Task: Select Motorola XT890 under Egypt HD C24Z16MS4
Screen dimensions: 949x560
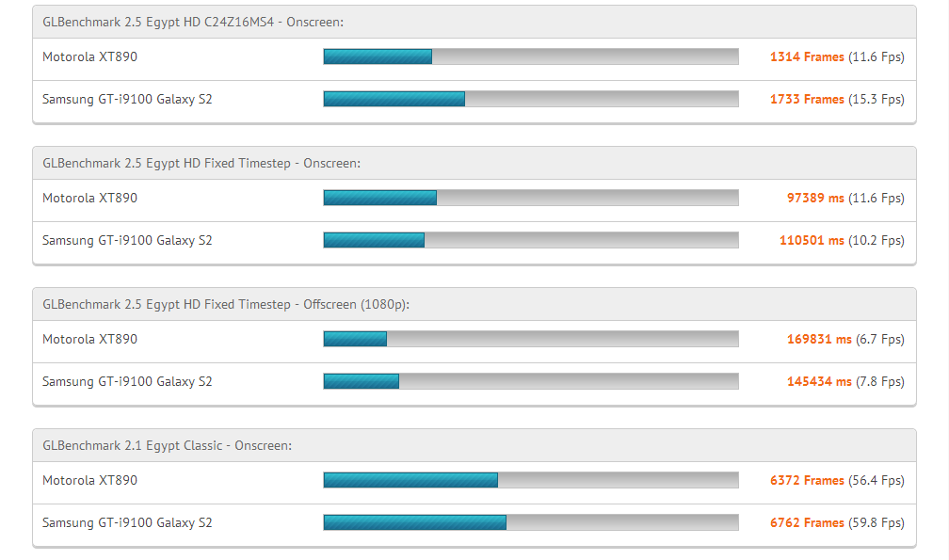Action: pyautogui.click(x=89, y=56)
